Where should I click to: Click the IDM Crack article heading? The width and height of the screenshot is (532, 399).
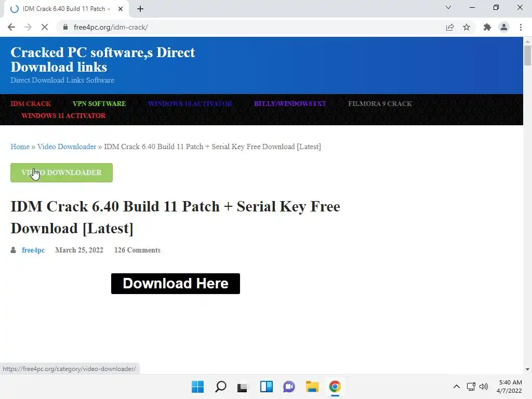(175, 217)
